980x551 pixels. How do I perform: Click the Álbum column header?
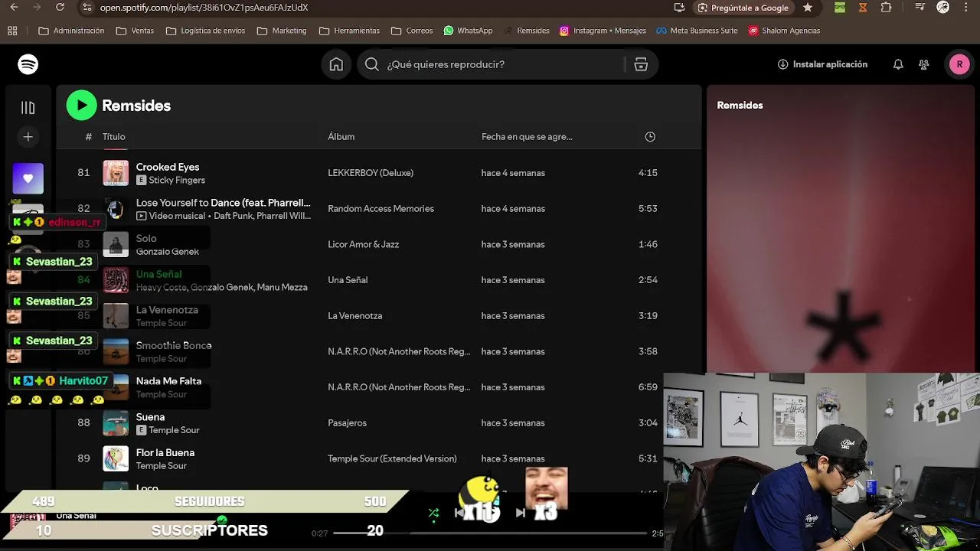coord(341,137)
